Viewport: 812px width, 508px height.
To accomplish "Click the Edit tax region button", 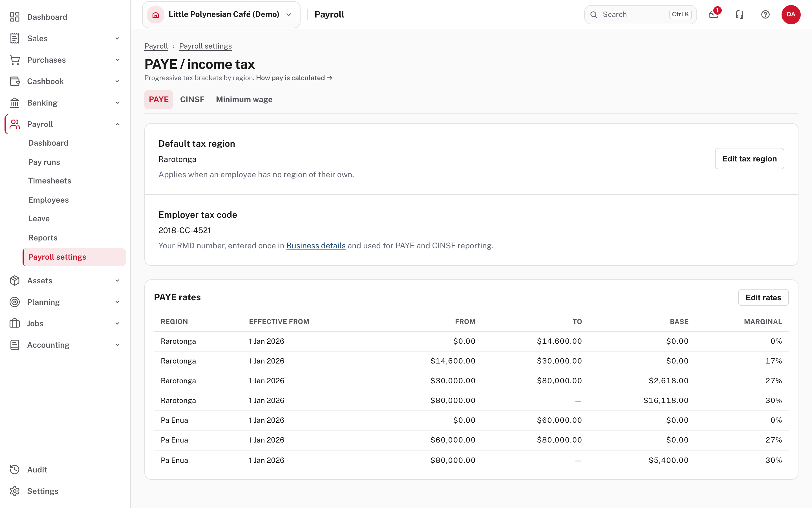I will [x=749, y=159].
